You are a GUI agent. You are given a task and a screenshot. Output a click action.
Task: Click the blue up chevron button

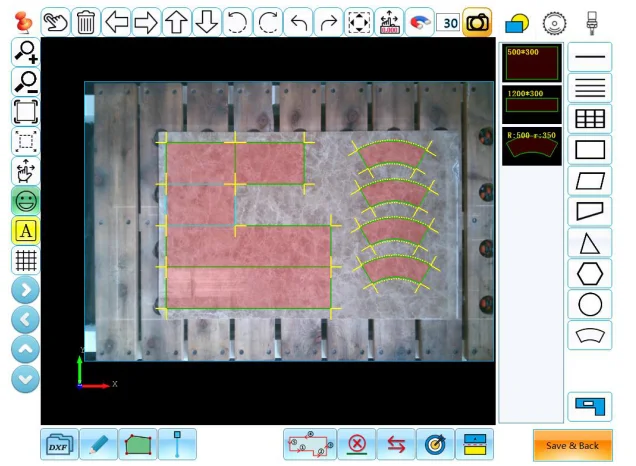tap(25, 349)
